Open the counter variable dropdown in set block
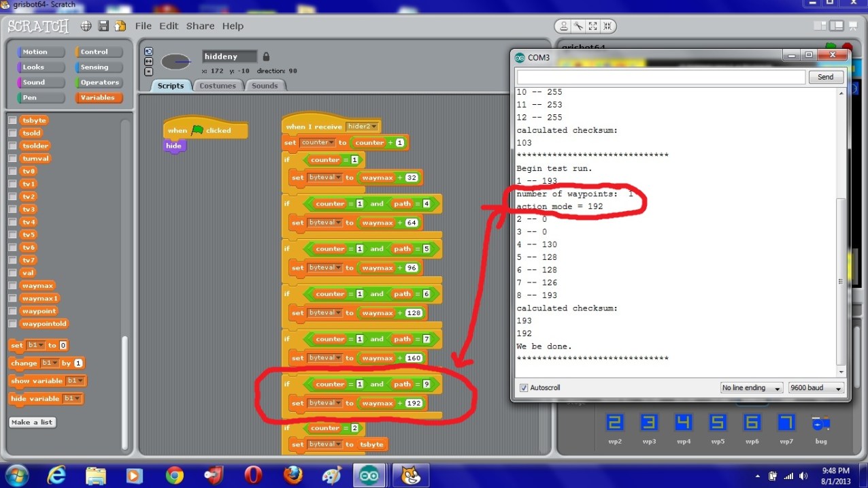This screenshot has width=868, height=488. (318, 142)
